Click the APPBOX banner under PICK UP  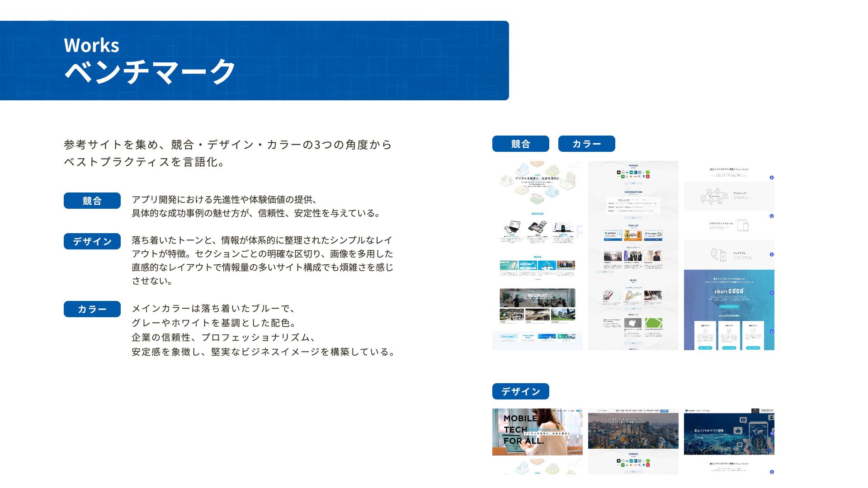tap(613, 235)
